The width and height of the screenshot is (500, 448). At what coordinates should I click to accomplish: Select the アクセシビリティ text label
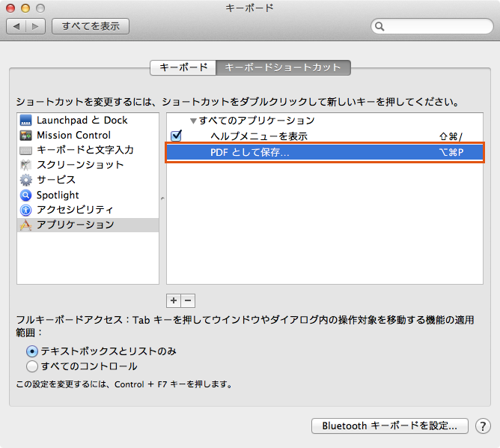[x=75, y=210]
